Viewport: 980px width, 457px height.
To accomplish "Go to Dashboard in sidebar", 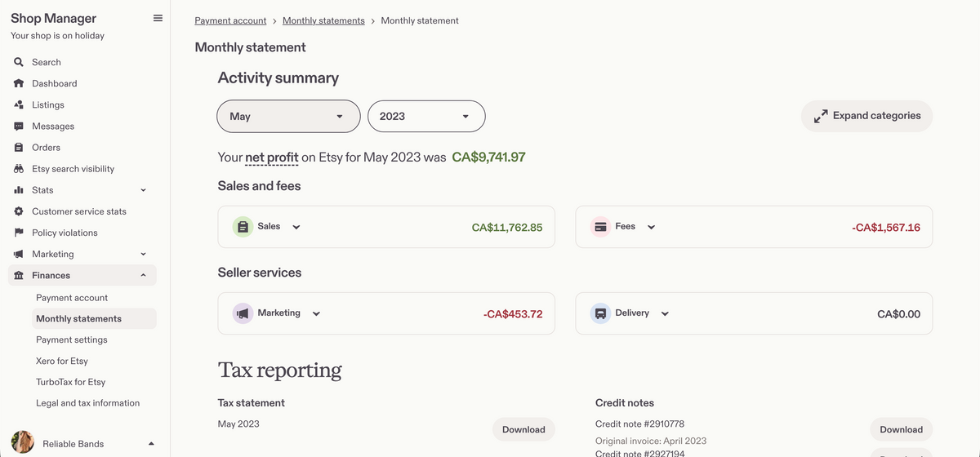I will [55, 83].
